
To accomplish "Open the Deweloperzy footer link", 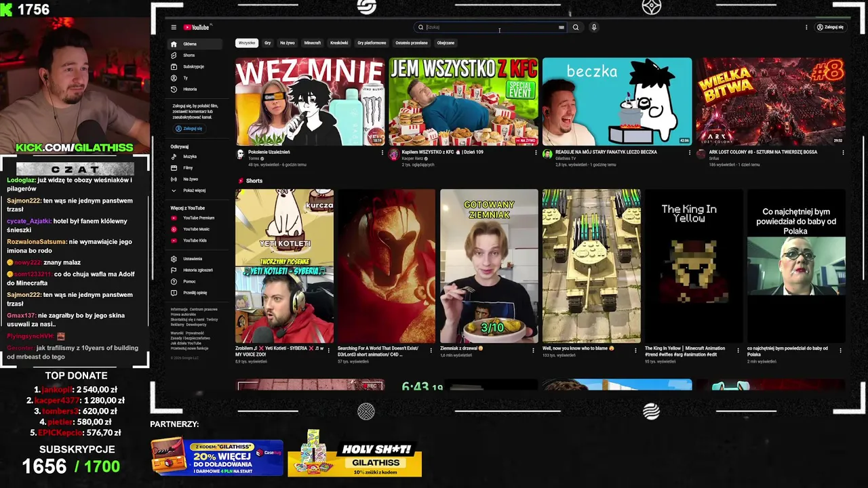I will pyautogui.click(x=196, y=325).
